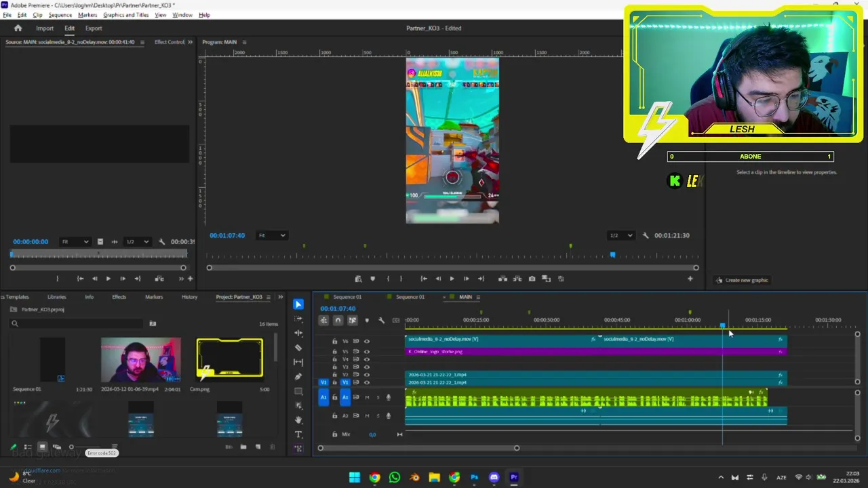The height and width of the screenshot is (488, 868).
Task: Click Lift button in Program monitor
Action: coord(502,279)
